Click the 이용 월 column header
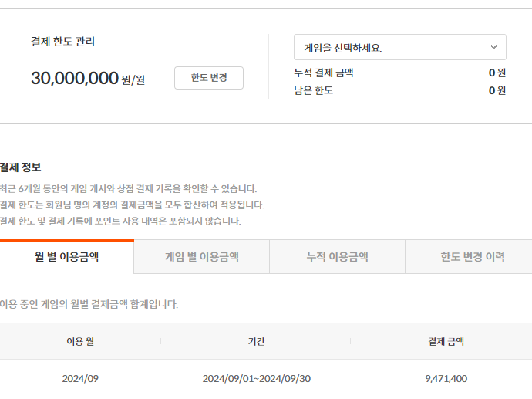Viewport: 532px width, 399px height. 80,341
